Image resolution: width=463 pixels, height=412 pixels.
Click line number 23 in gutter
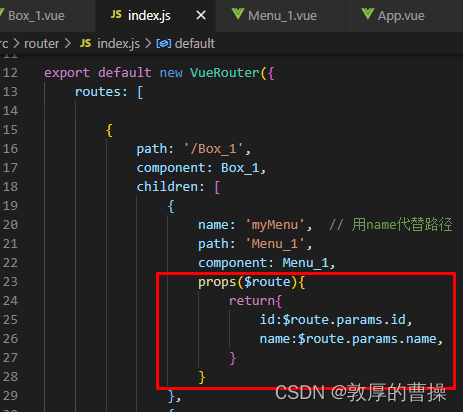point(10,282)
